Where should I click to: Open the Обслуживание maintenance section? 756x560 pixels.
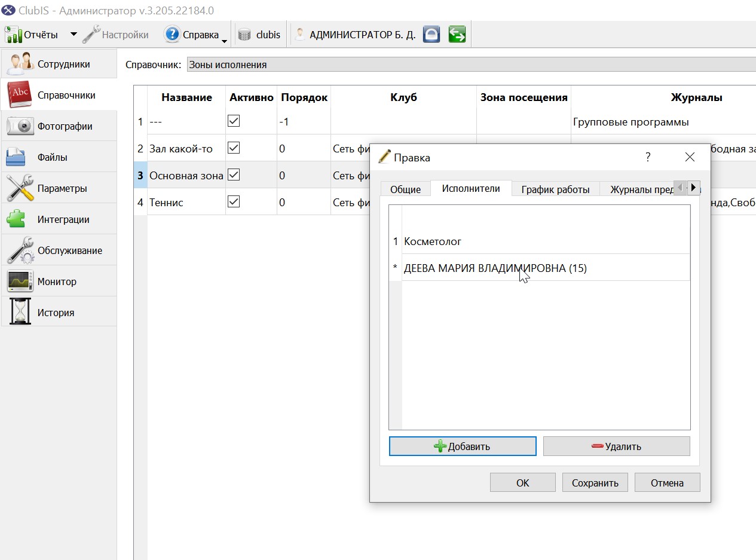click(x=59, y=250)
